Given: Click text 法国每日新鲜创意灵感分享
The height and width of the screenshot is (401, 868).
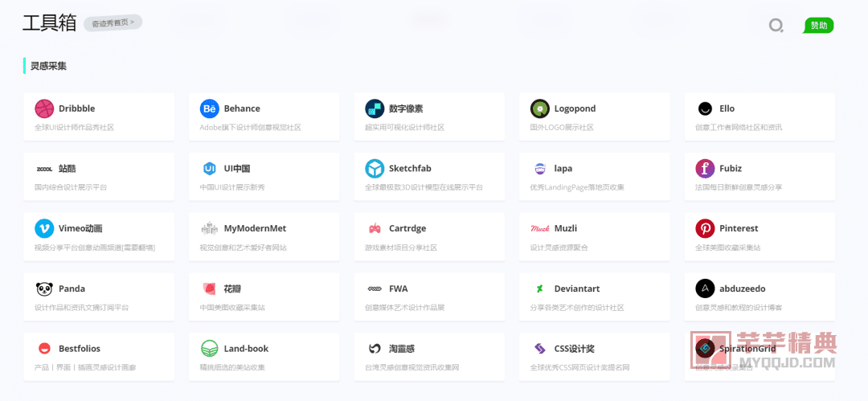Looking at the screenshot, I should click(739, 187).
